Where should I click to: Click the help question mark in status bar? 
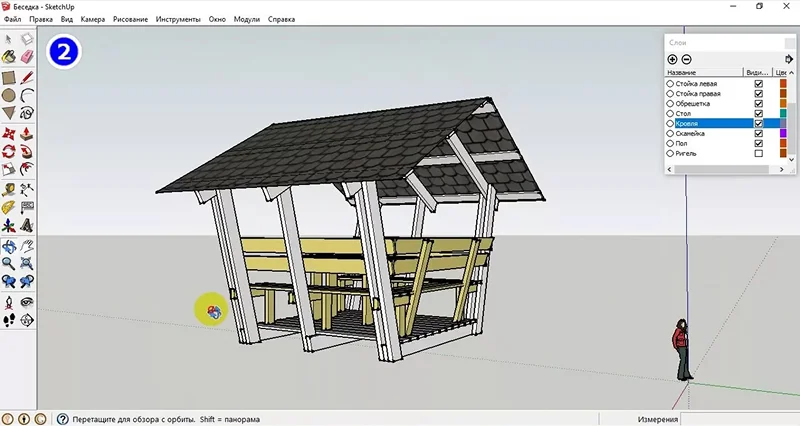[x=62, y=419]
